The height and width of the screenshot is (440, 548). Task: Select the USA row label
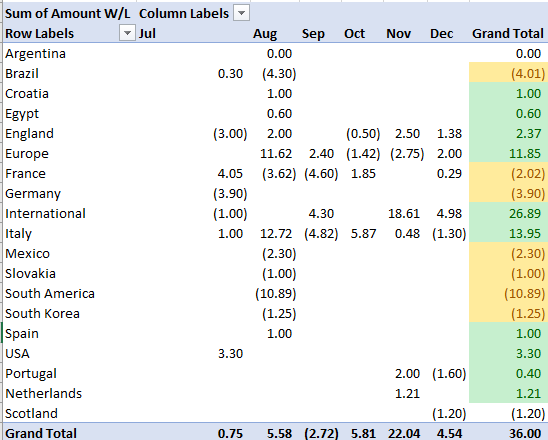coord(17,353)
